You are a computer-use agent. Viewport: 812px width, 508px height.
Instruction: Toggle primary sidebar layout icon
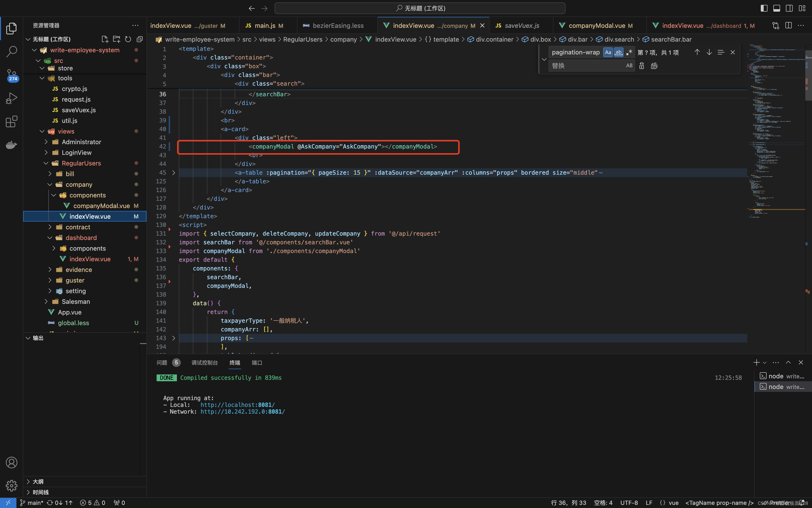[x=764, y=8]
